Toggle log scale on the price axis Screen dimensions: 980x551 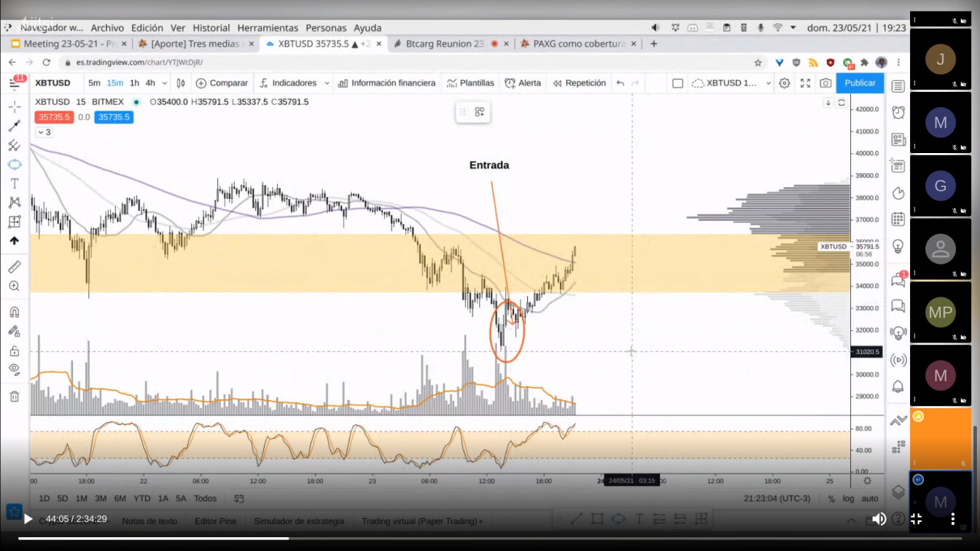point(848,499)
